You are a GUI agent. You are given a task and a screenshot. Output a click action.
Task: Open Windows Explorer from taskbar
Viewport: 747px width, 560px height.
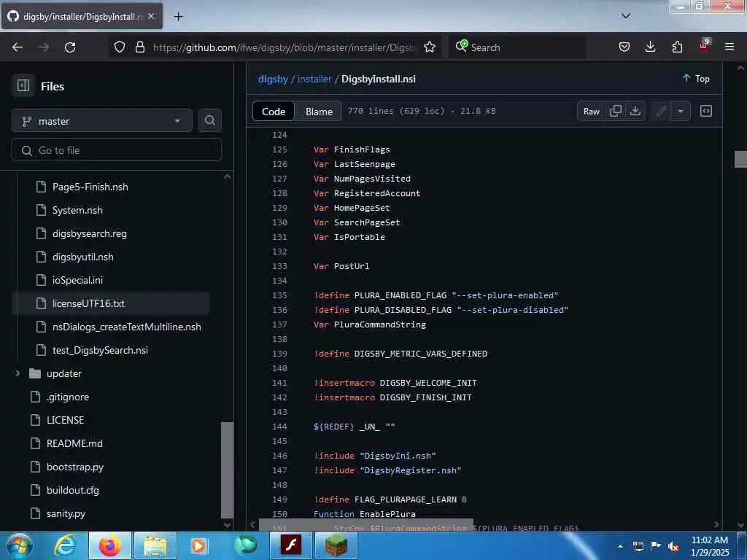pos(155,545)
